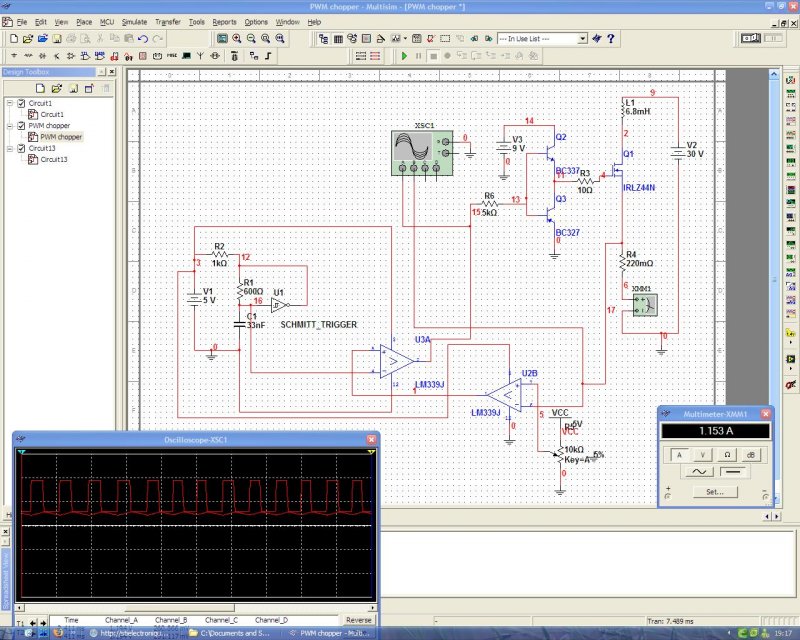
Task: Click the Zoom In magnifier icon
Action: click(236, 38)
